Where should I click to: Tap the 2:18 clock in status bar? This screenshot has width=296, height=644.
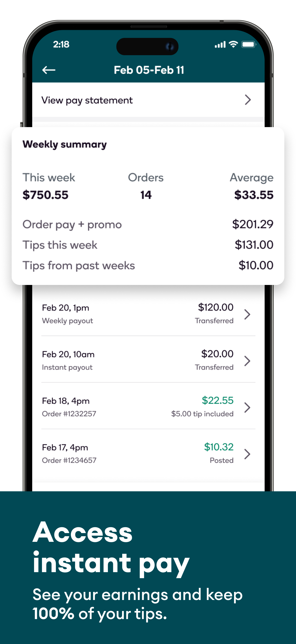[61, 44]
